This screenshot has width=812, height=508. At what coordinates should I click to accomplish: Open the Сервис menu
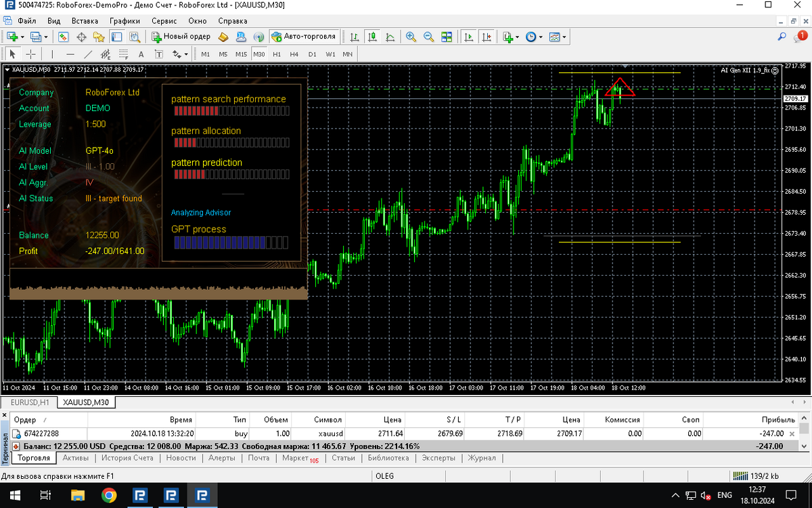click(x=164, y=21)
